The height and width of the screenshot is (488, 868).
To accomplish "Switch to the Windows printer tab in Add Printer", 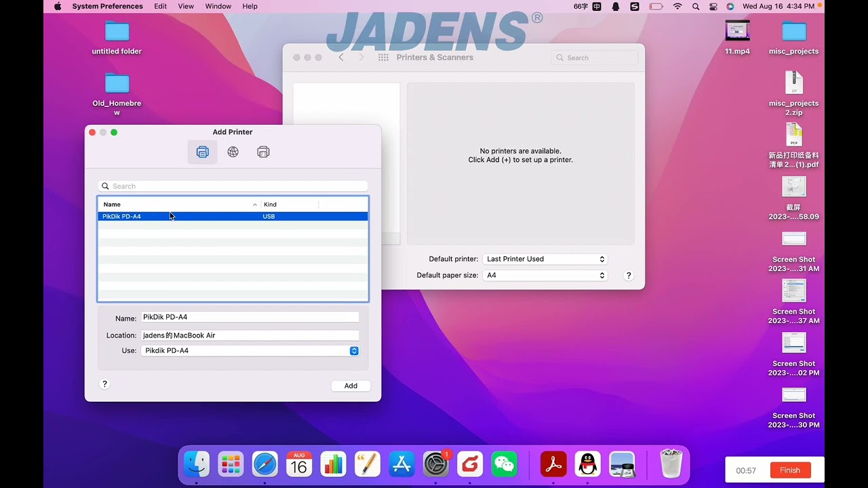I will (263, 152).
